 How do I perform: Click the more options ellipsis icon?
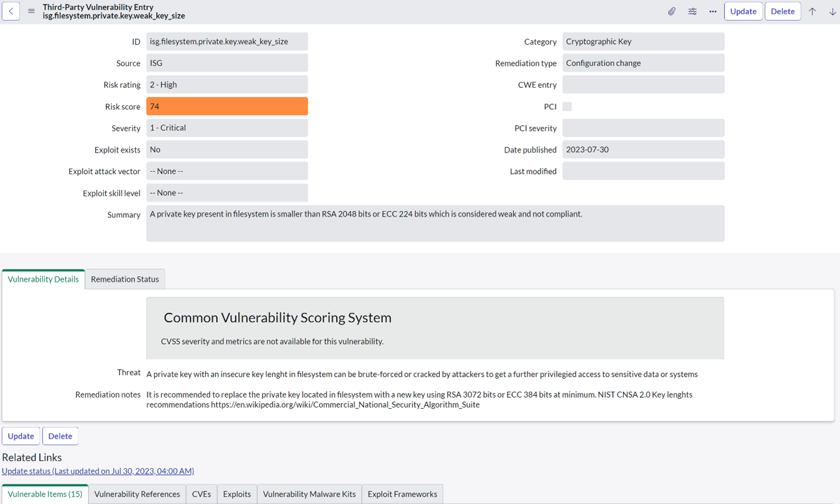[713, 11]
